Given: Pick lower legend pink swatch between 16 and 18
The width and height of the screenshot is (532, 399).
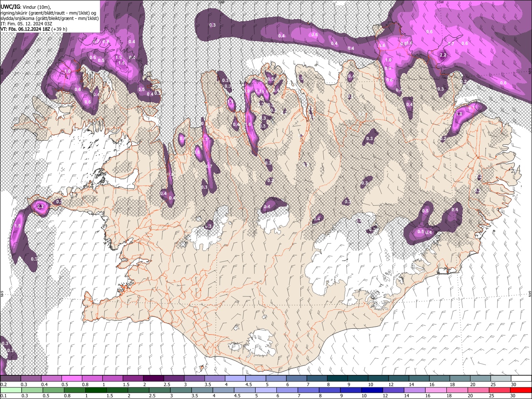Looking at the screenshot, I should 436,390.
